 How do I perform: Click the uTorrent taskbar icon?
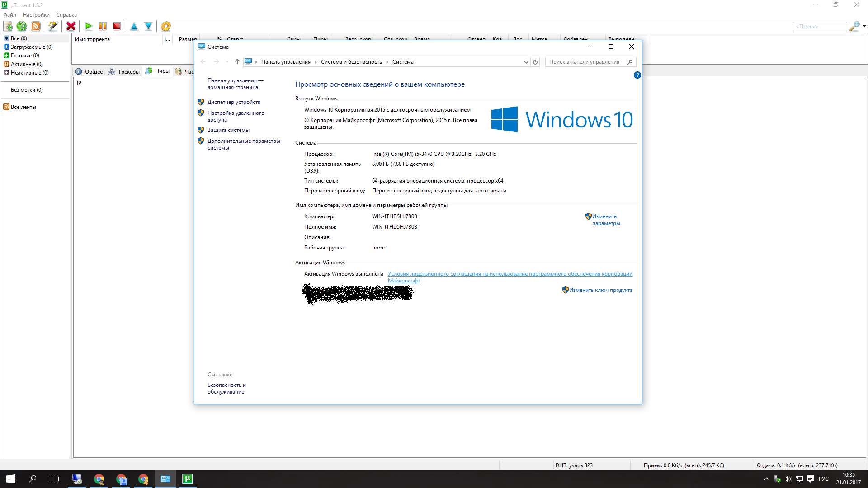187,479
